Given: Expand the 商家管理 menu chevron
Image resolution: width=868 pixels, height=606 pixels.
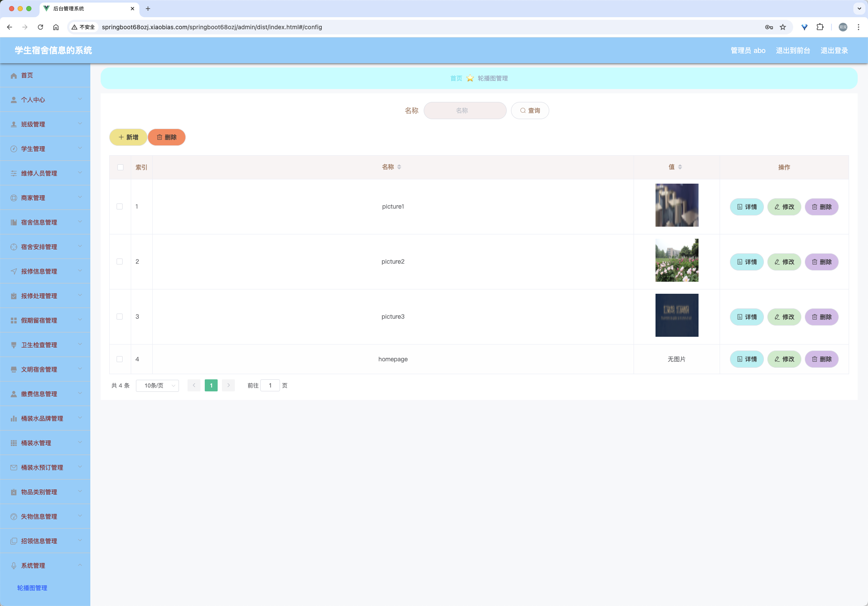Looking at the screenshot, I should (x=80, y=197).
